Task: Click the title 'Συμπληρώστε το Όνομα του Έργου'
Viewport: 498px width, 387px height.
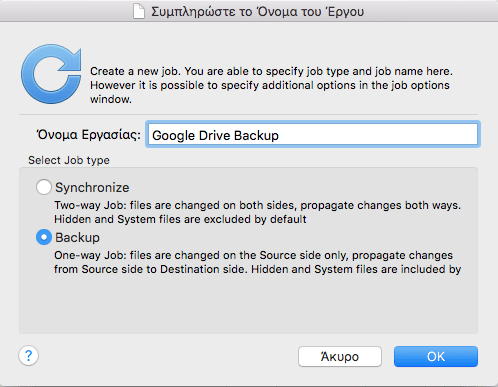Action: [x=257, y=12]
